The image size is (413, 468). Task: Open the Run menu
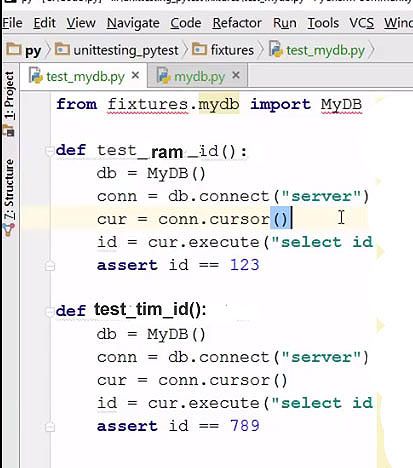(284, 23)
